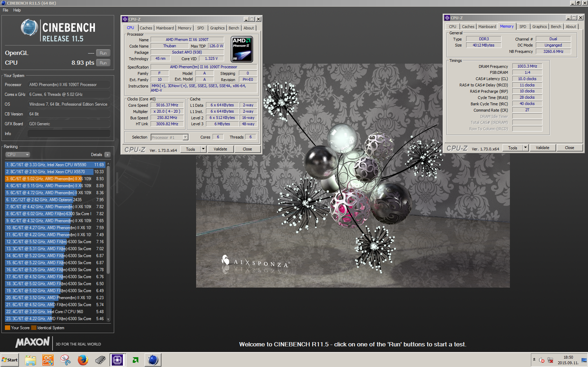
Task: Click Validate in right CPU-Z window
Action: pyautogui.click(x=542, y=148)
